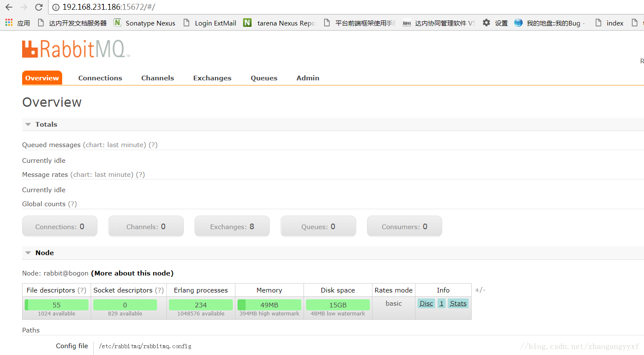This screenshot has width=644, height=355.
Task: Switch to the Admin tab
Action: (308, 78)
